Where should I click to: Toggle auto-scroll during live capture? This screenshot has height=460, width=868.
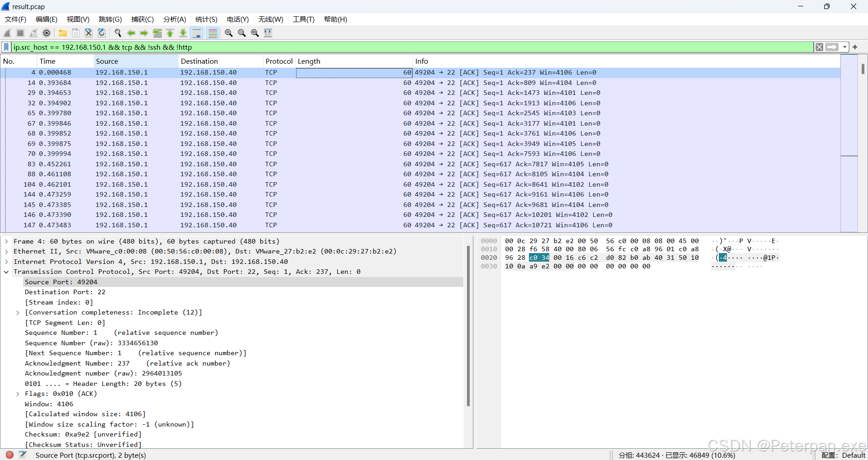[197, 33]
